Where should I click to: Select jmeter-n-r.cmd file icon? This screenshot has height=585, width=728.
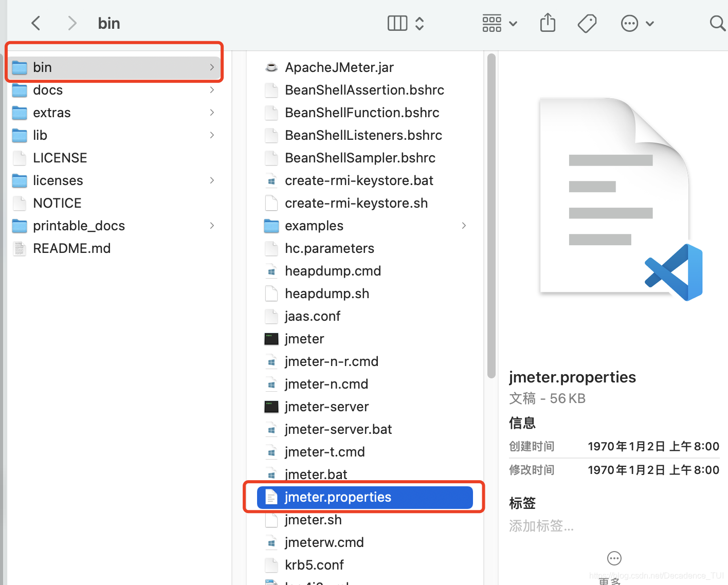pos(271,361)
